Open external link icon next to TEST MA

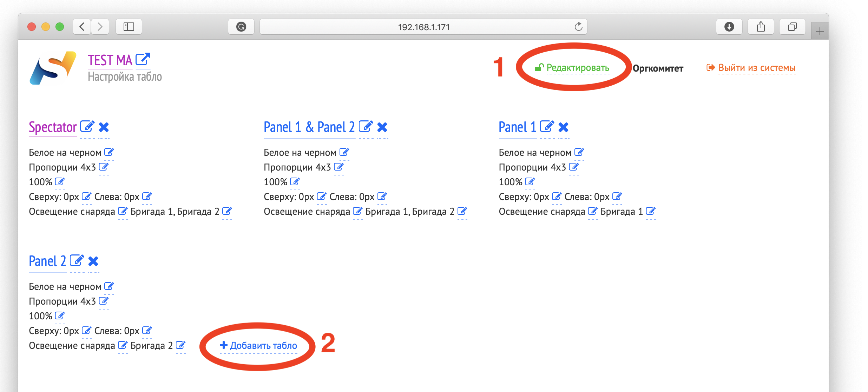[x=143, y=59]
